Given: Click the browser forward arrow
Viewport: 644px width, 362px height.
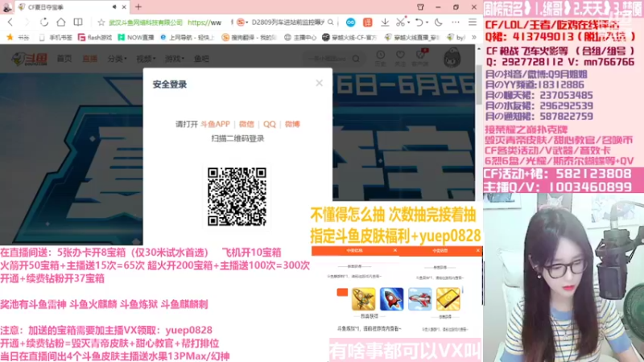Looking at the screenshot, I should click(27, 23).
